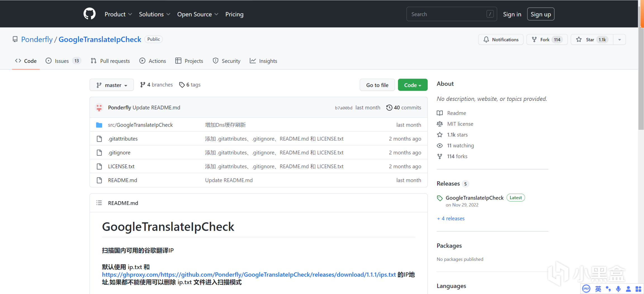Screen dimensions: 644x294
Task: Click the iFLY input method logo icon
Action: [586, 289]
